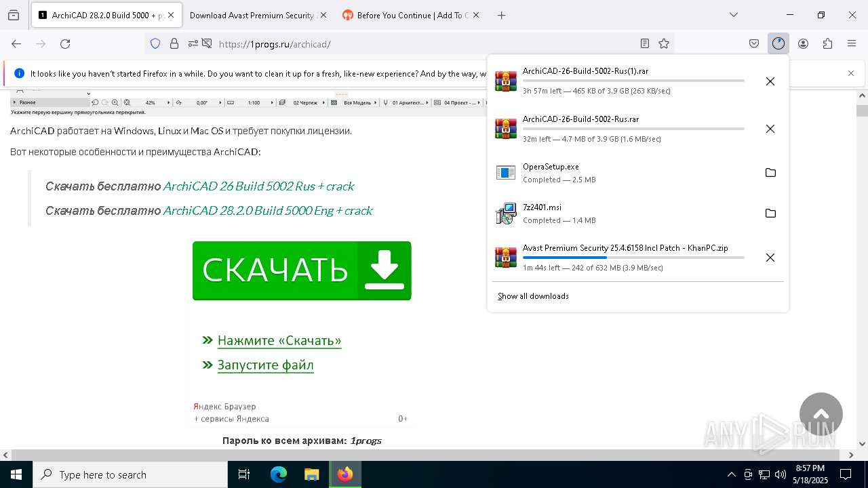Toggle the downloads panel button
868x488 pixels.
[x=778, y=43]
